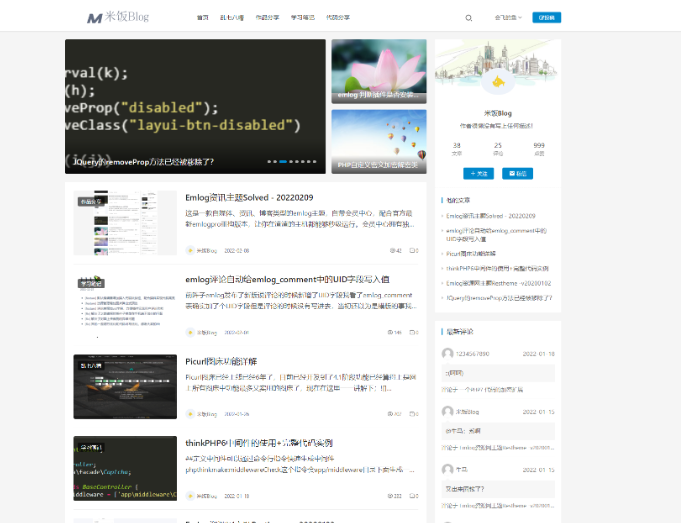Open sidebar link JQuery的removeProp方法
This screenshot has width=681, height=523.
point(499,298)
